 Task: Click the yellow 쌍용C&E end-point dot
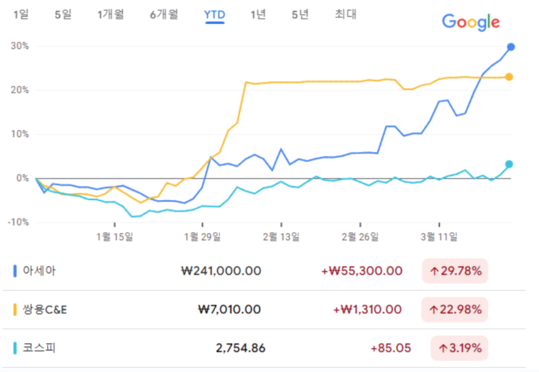click(509, 77)
